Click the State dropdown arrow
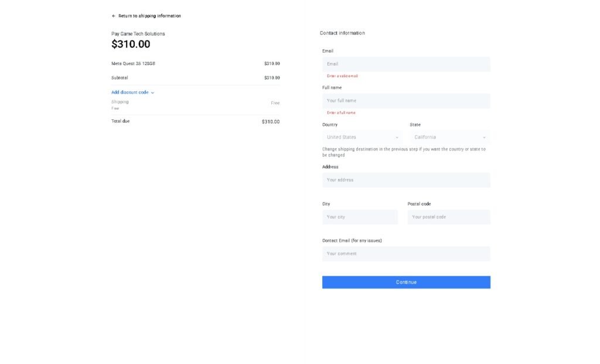The width and height of the screenshot is (600, 364). 484,136
